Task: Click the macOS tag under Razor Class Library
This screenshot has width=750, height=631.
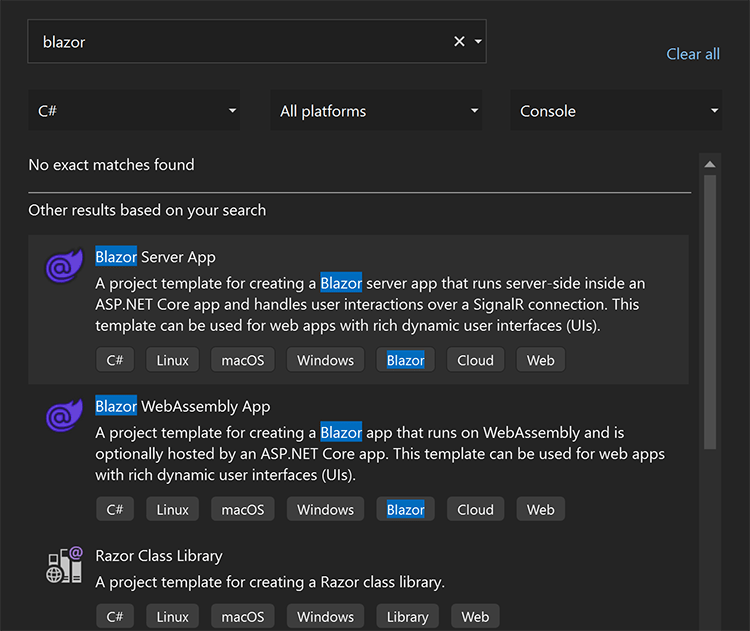Action: point(242,617)
